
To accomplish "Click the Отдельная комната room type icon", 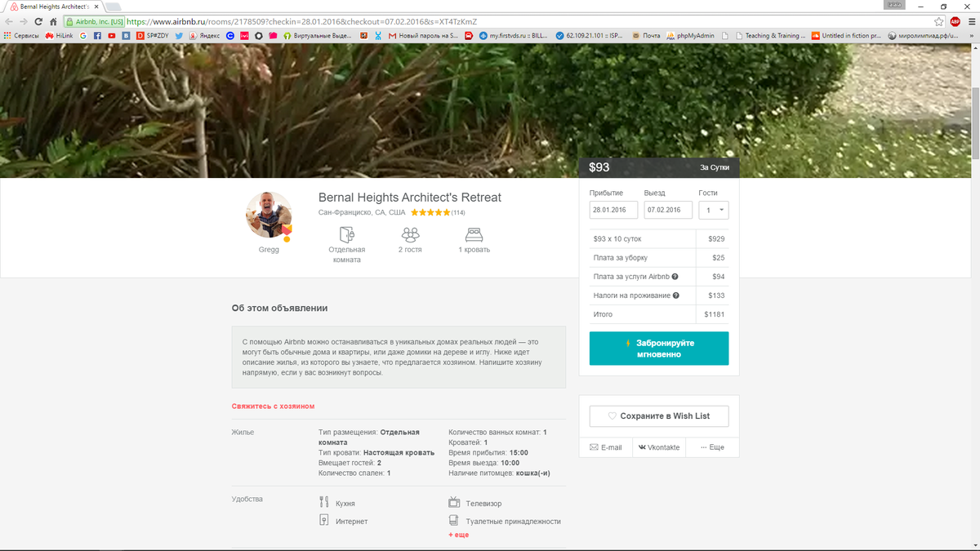I will tap(347, 234).
